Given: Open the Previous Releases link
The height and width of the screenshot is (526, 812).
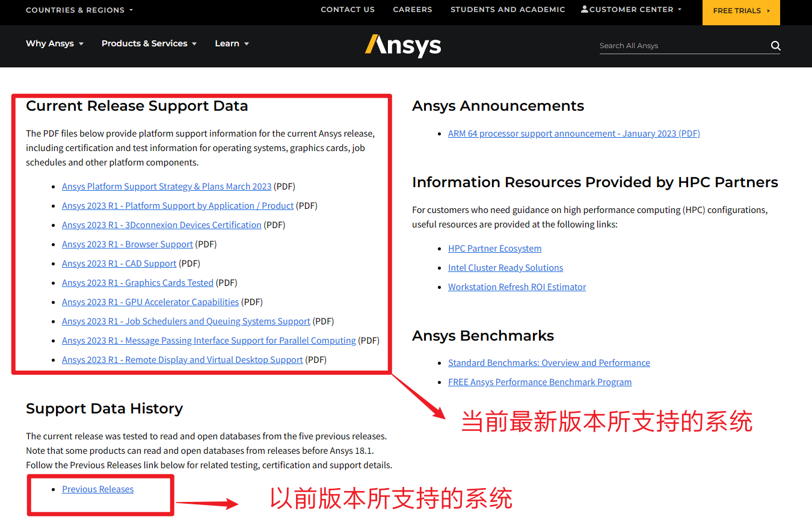Looking at the screenshot, I should [x=97, y=489].
